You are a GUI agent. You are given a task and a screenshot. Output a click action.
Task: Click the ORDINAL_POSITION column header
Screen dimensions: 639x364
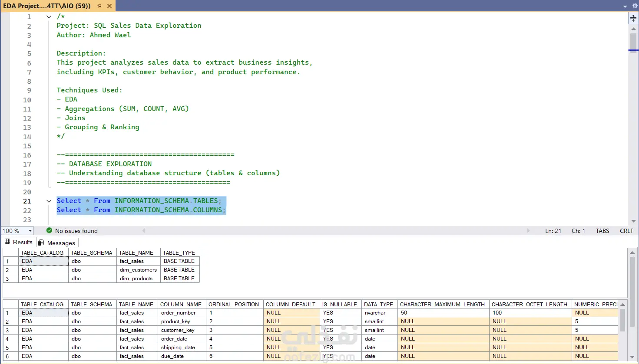click(x=234, y=304)
